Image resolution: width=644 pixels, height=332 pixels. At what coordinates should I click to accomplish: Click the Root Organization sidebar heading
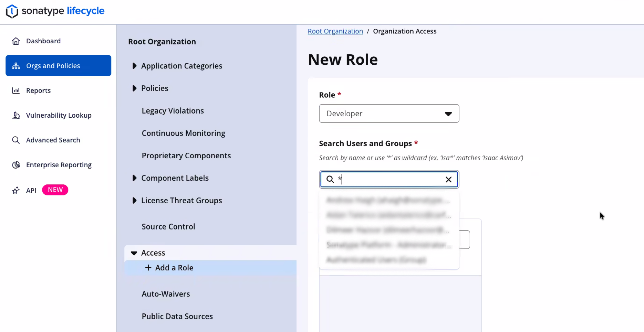point(162,42)
